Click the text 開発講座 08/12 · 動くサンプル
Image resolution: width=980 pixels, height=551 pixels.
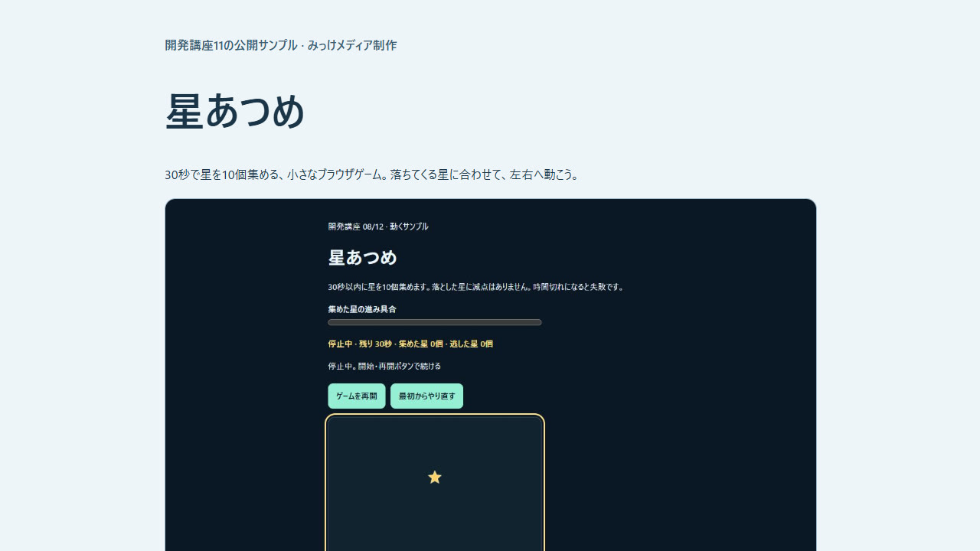click(378, 227)
